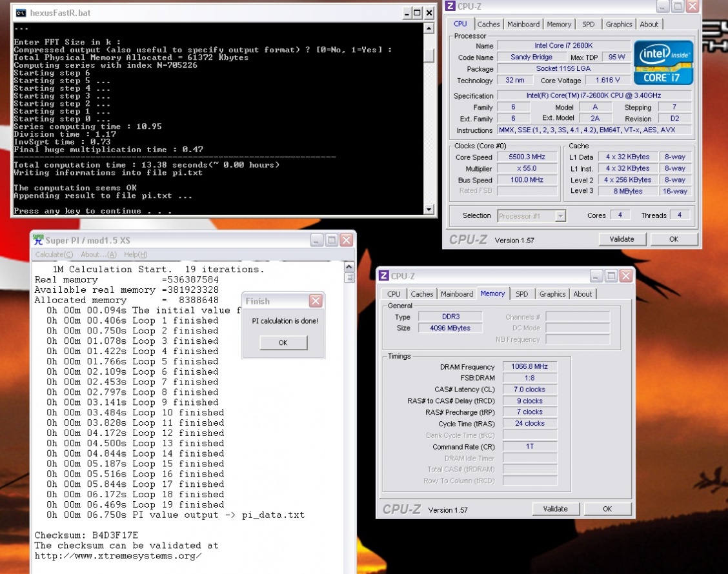This screenshot has width=728, height=574.
Task: Switch to the Caches tab in top CPU-Z
Action: (489, 25)
